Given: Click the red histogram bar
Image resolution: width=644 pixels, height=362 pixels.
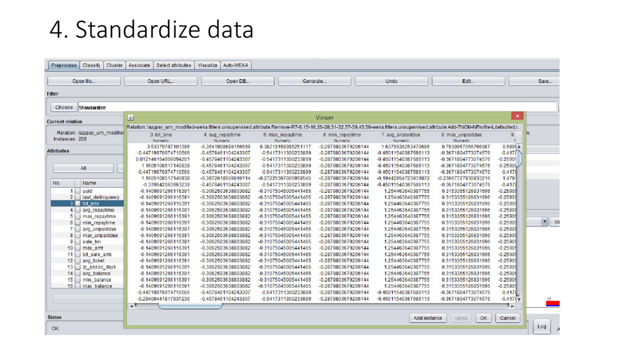Looking at the screenshot, I should 553,303.
